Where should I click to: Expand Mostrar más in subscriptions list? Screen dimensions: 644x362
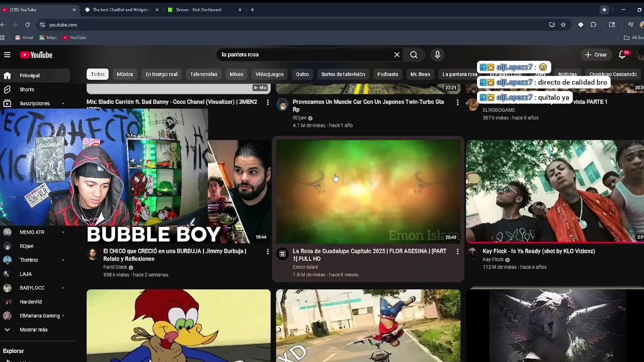click(35, 330)
